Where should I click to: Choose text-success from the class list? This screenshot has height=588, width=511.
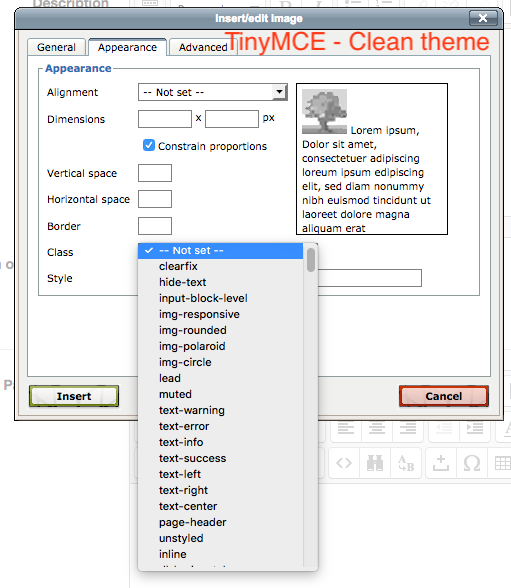click(220, 458)
